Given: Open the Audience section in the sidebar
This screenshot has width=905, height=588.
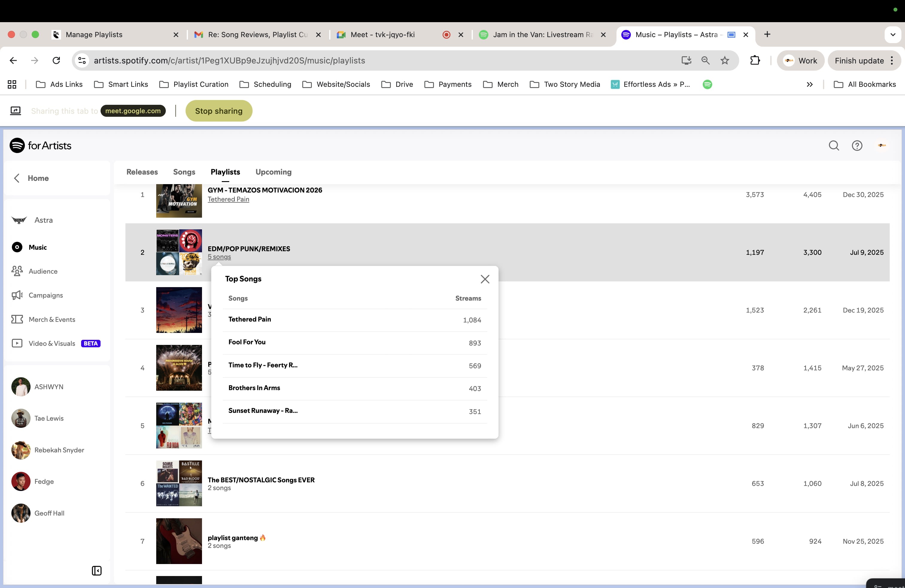Looking at the screenshot, I should (42, 271).
